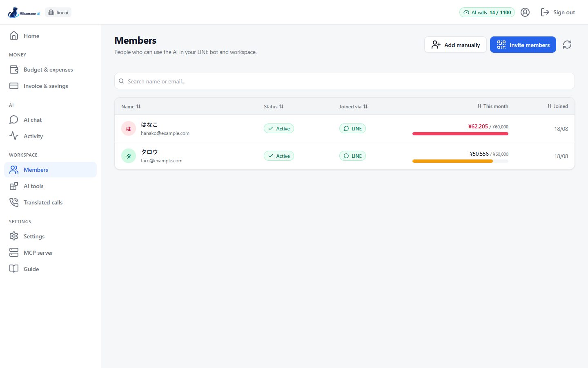Click the タロウ green avatar

(x=129, y=156)
